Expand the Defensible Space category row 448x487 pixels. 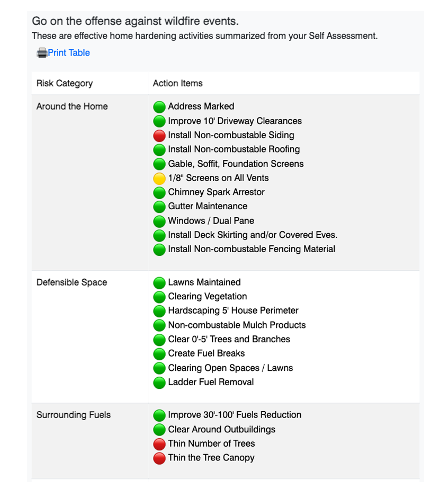point(71,282)
